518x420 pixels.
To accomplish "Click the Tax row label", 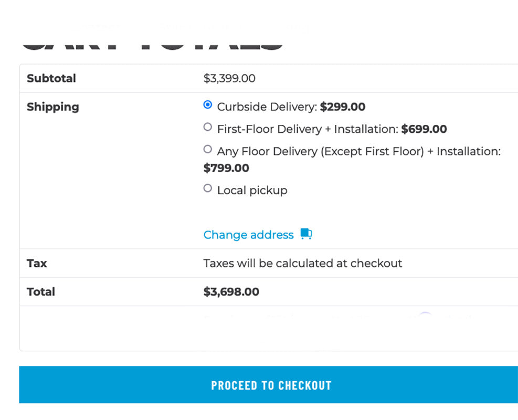I will [x=37, y=263].
